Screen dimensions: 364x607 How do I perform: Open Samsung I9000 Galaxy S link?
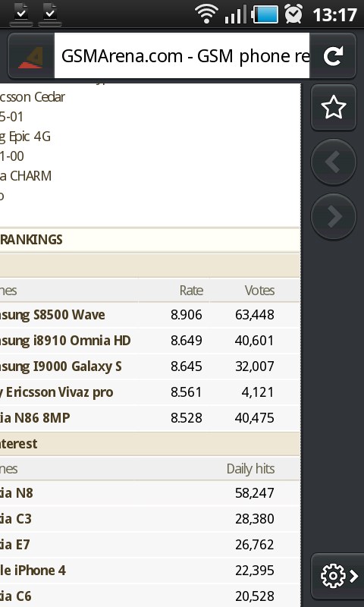(x=61, y=366)
